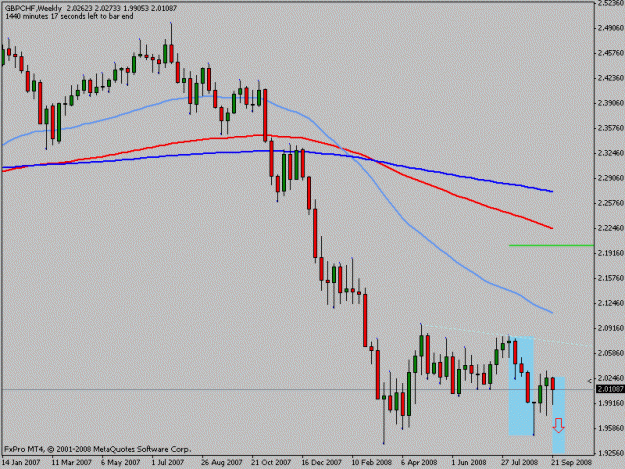625x469 pixels.
Task: Click the 2.25760 price axis label
Action: (x=610, y=203)
